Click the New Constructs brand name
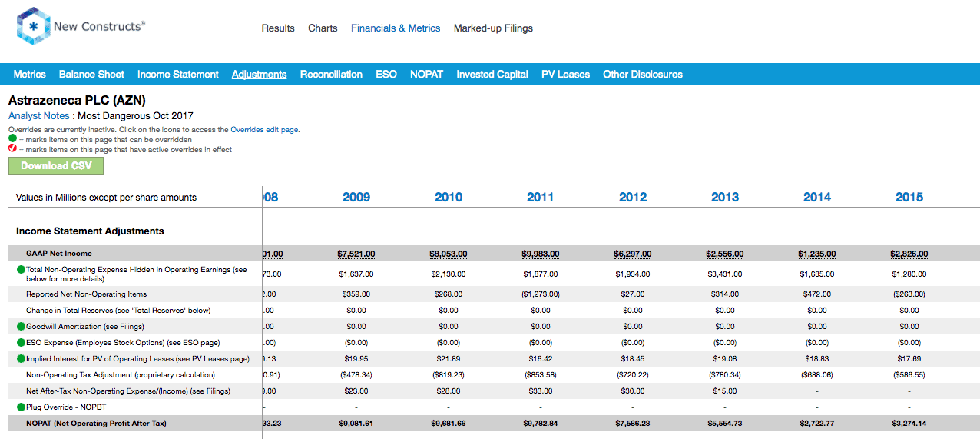 (x=99, y=26)
